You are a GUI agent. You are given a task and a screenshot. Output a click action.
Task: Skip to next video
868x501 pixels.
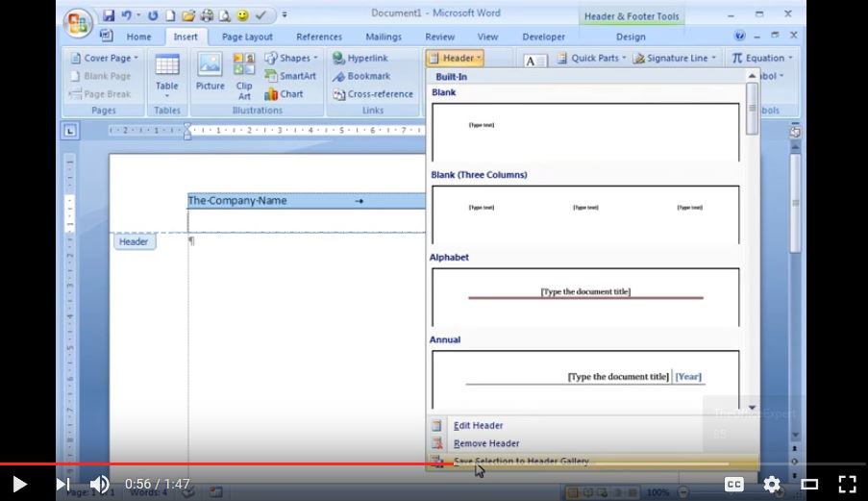point(62,485)
